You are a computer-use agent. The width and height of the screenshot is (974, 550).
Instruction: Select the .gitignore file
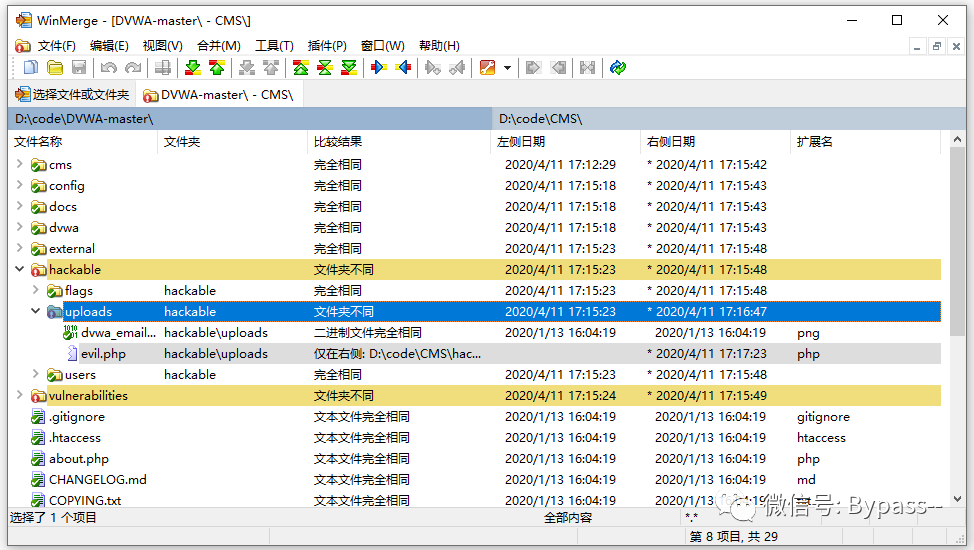click(76, 416)
